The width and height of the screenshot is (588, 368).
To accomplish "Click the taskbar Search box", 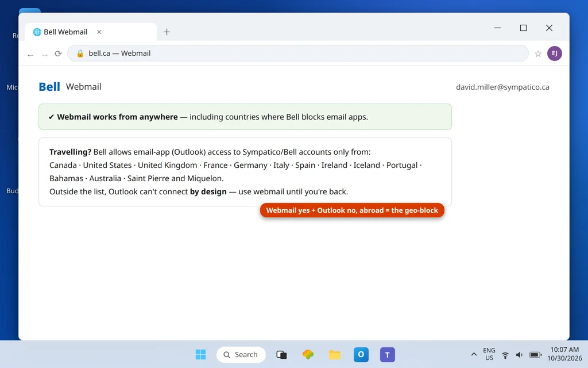I will pyautogui.click(x=241, y=354).
